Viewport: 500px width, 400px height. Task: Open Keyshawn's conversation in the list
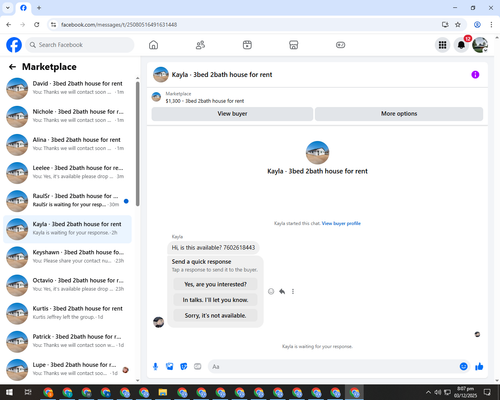click(x=68, y=257)
